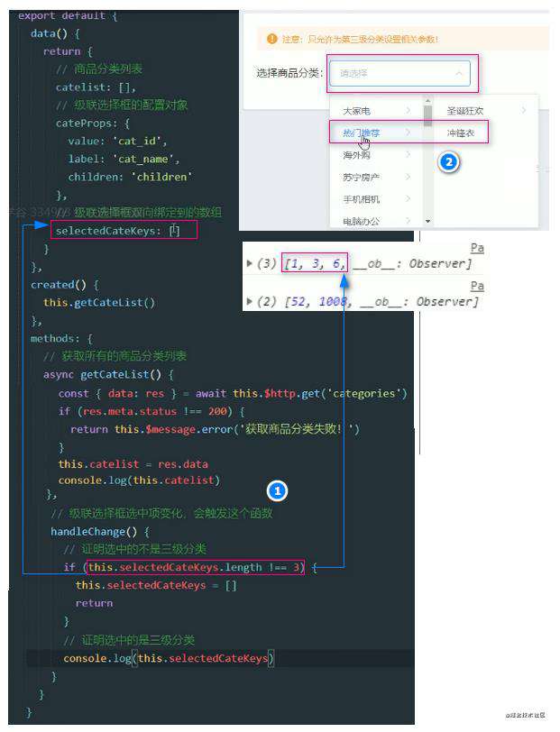Click the code line handleChange() {
Viewport: 560px width, 732px height.
pos(100,531)
